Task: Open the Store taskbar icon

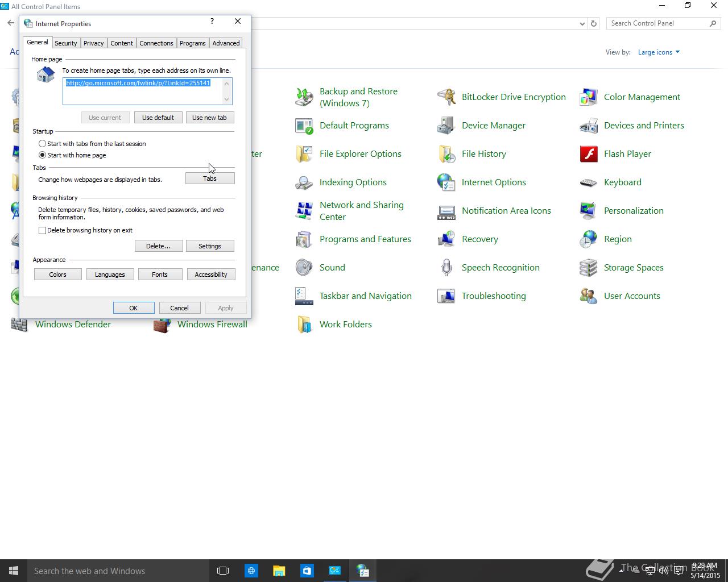Action: click(307, 571)
